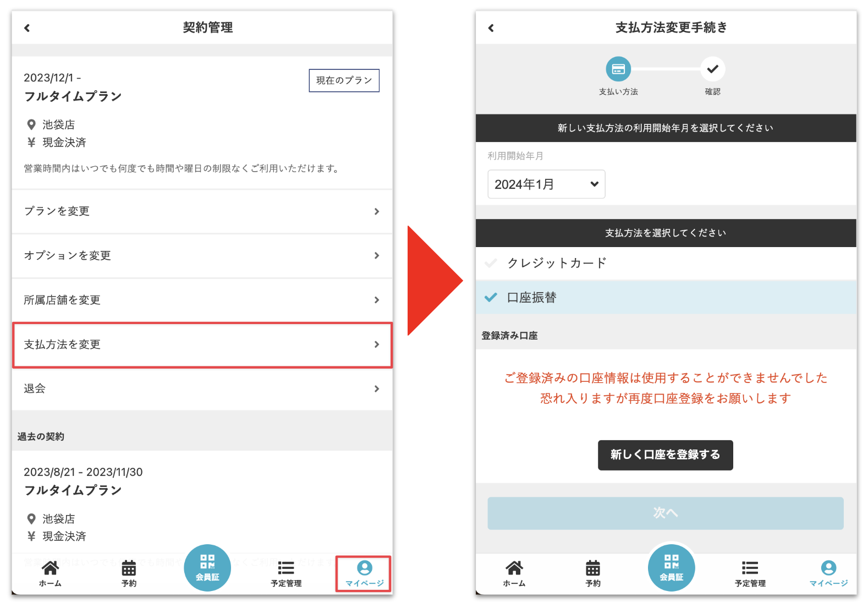The width and height of the screenshot is (868, 602).
Task: Open 退会 row
Action: (202, 389)
